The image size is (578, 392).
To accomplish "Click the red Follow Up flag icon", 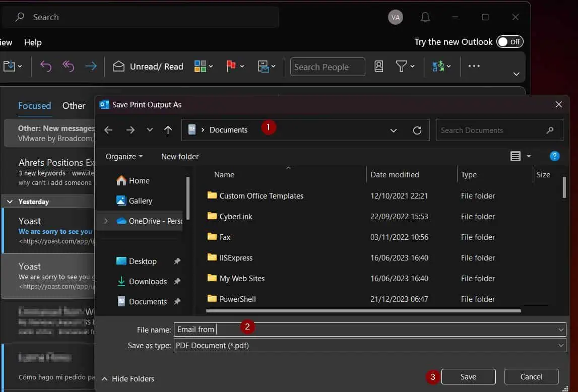I will tap(231, 67).
